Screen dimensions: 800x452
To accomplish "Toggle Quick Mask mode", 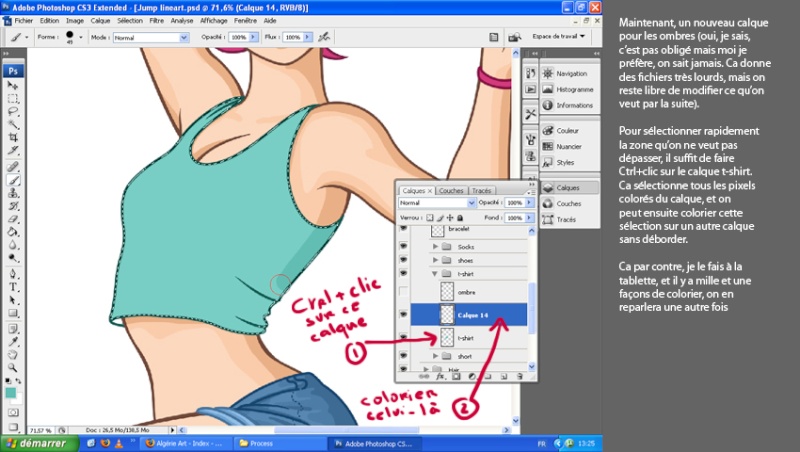I will click(13, 412).
